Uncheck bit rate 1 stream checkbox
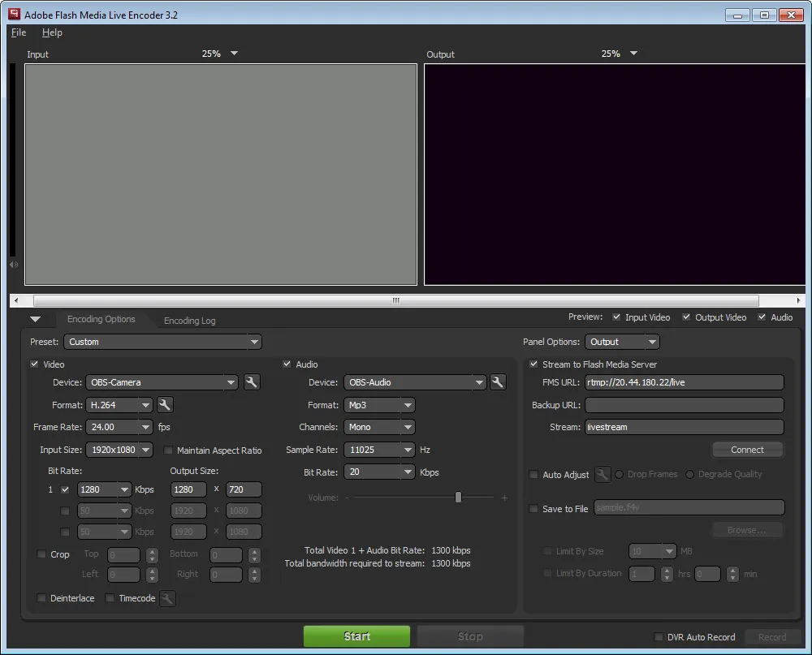Viewport: 812px width, 655px height. 65,489
